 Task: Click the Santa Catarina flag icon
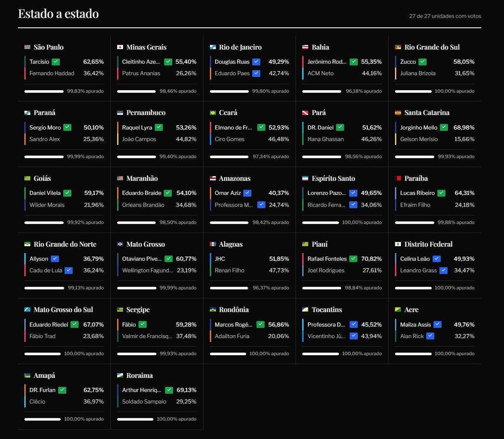click(398, 113)
